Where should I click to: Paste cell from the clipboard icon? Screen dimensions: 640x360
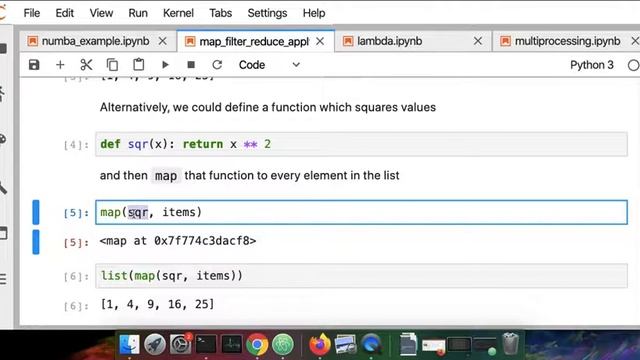coord(139,65)
